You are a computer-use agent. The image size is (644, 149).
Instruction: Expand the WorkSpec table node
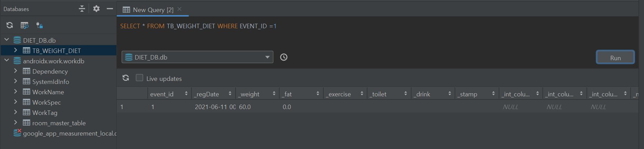[15, 102]
